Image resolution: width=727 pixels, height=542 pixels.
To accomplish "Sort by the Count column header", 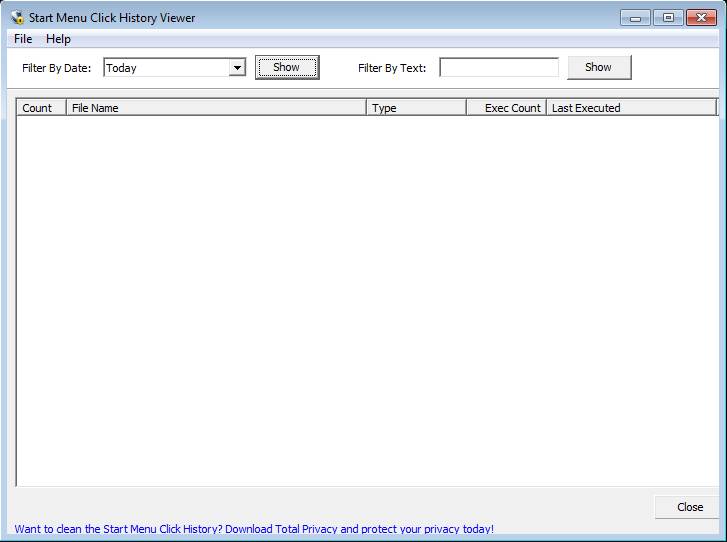I will pos(42,108).
